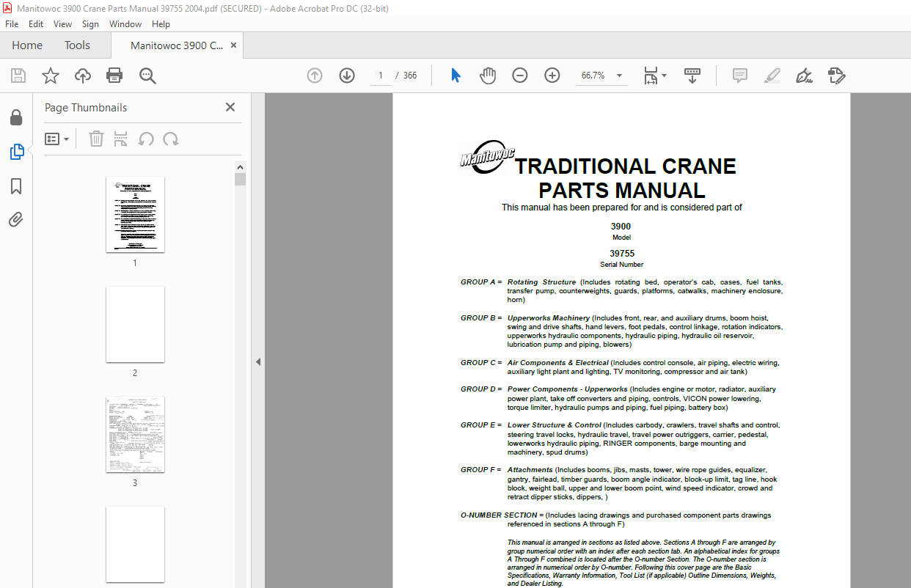Open the Window menu
The image size is (911, 588).
125,24
